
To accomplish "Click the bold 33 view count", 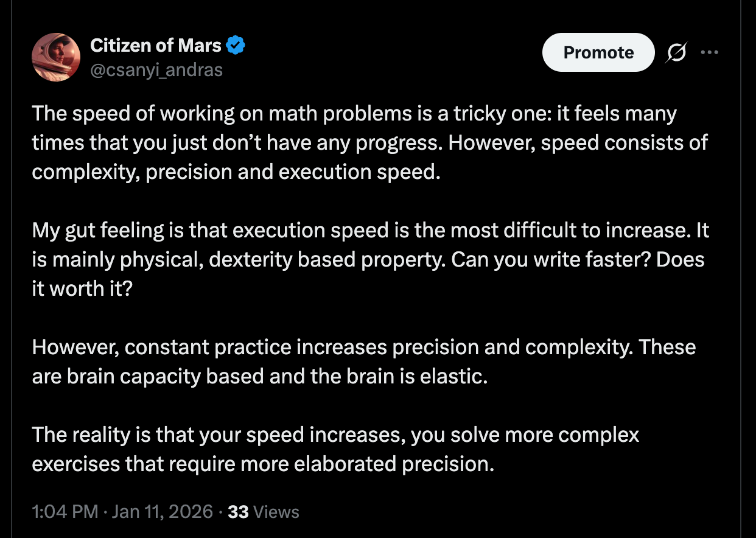I will pyautogui.click(x=238, y=511).
